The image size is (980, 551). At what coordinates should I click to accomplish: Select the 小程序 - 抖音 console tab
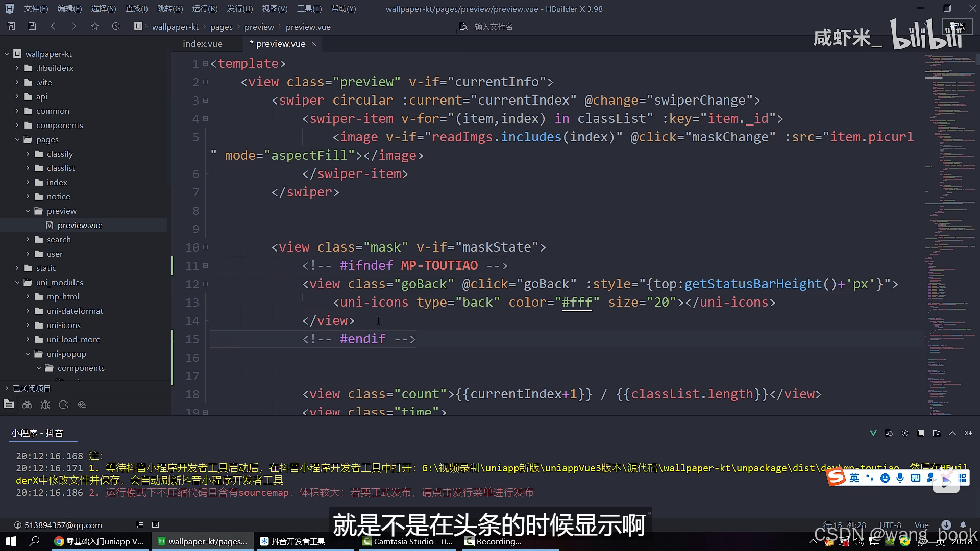tap(37, 433)
